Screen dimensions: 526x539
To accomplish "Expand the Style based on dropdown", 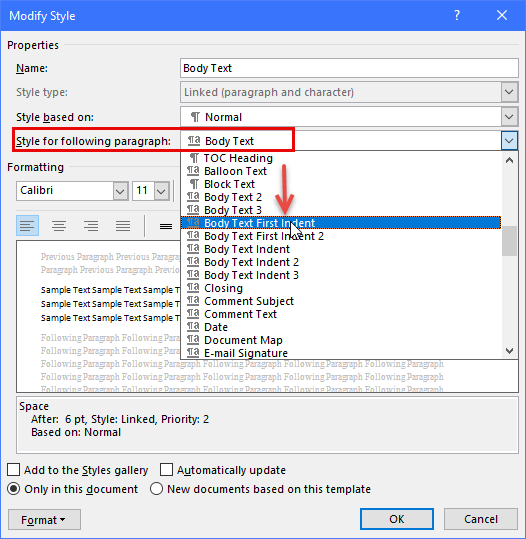I will pyautogui.click(x=509, y=117).
